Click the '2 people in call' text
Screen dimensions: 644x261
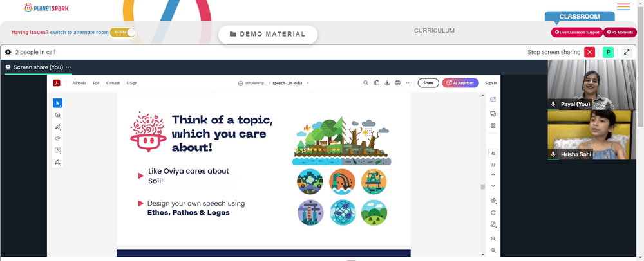[35, 52]
